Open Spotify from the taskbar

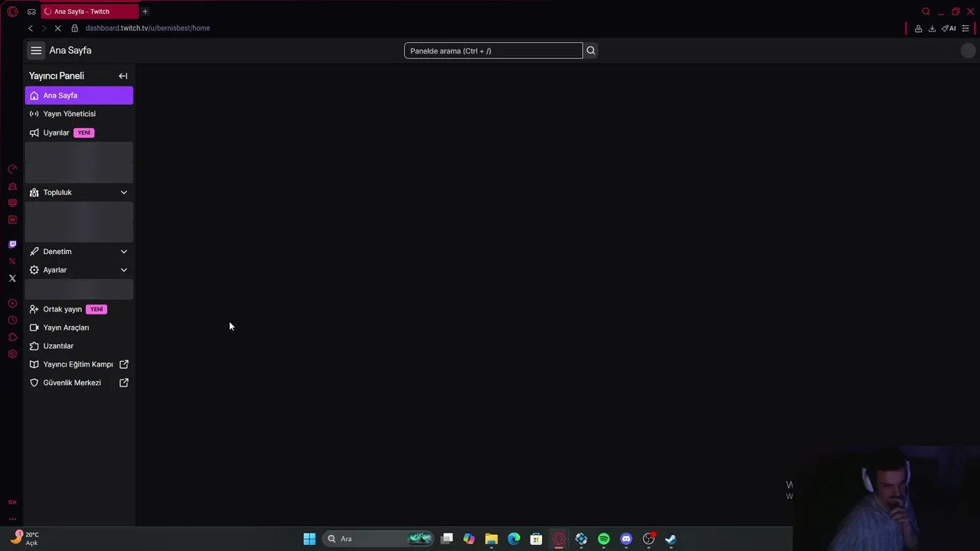pyautogui.click(x=604, y=539)
